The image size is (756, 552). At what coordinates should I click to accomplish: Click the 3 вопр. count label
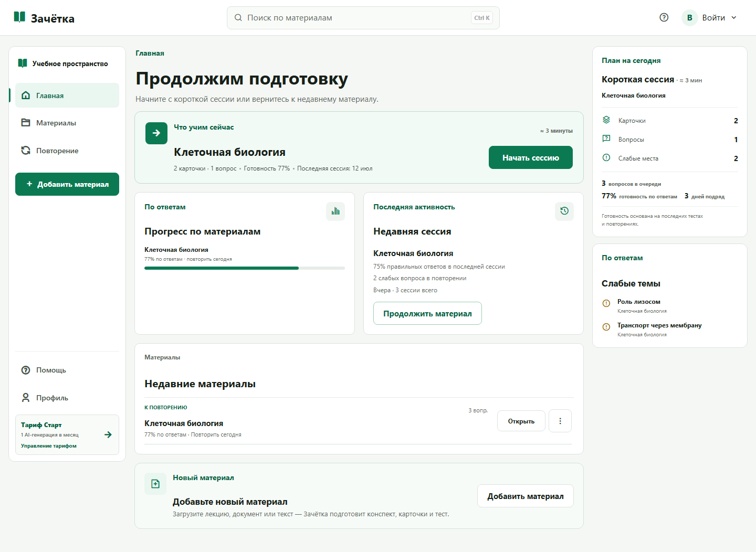tap(478, 410)
